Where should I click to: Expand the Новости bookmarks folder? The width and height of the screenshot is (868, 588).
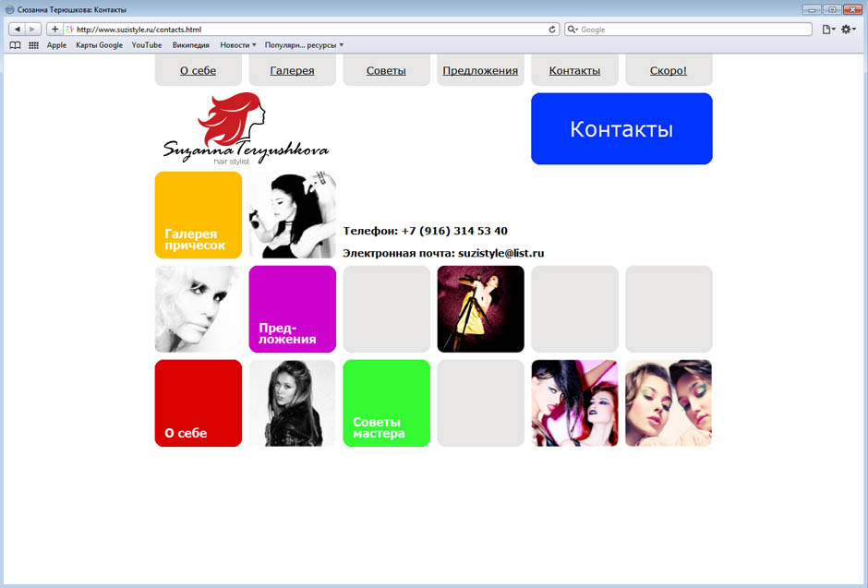[x=238, y=45]
